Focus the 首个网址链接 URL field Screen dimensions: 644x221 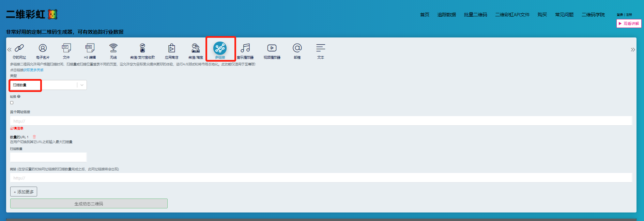pyautogui.click(x=321, y=121)
